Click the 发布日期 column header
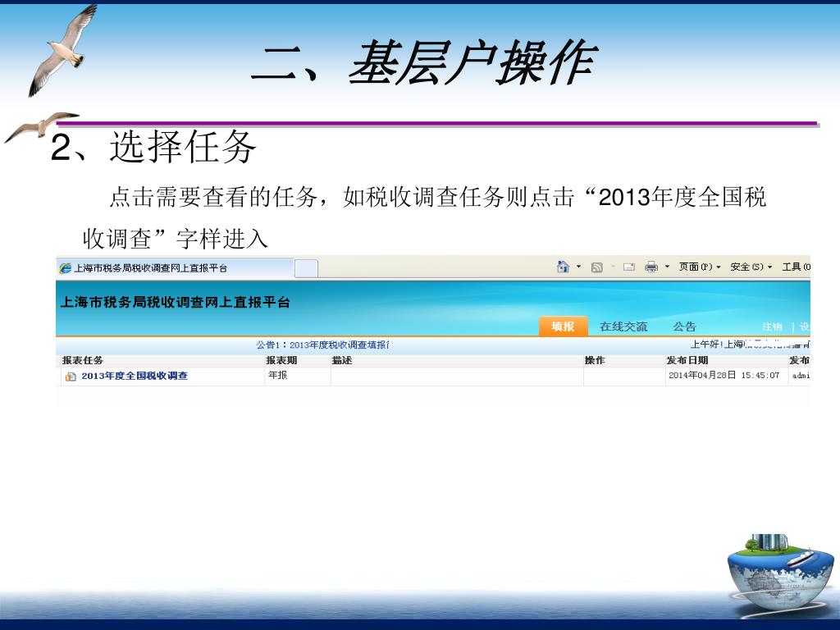840x630 pixels. pos(687,360)
